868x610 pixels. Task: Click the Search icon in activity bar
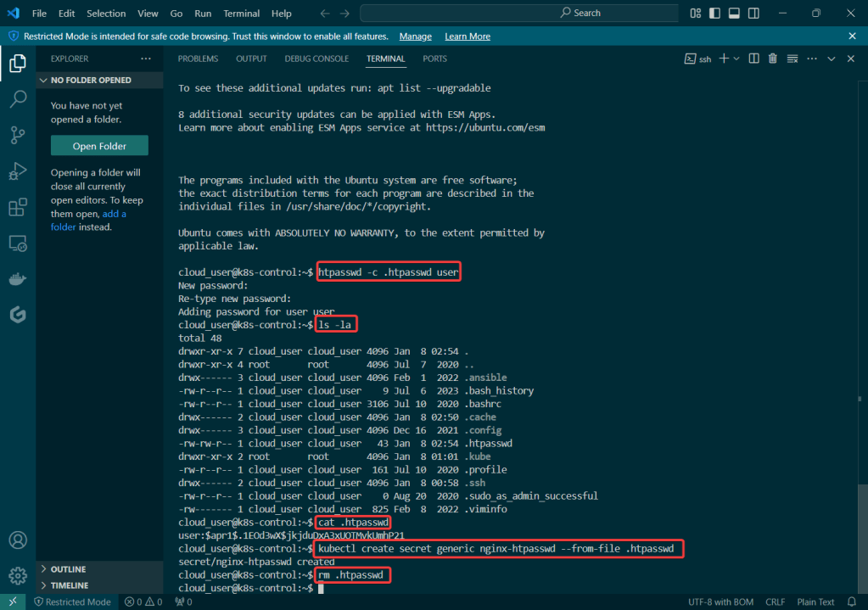coord(17,99)
